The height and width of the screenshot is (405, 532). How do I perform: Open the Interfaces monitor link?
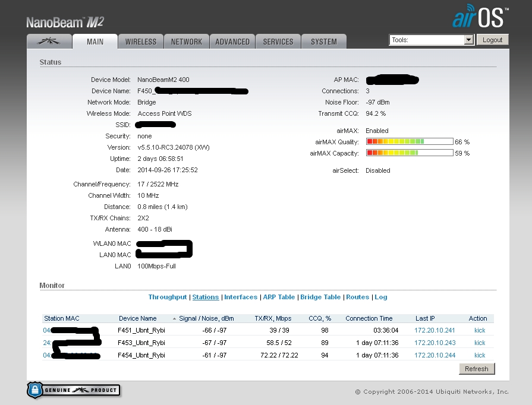coord(241,297)
